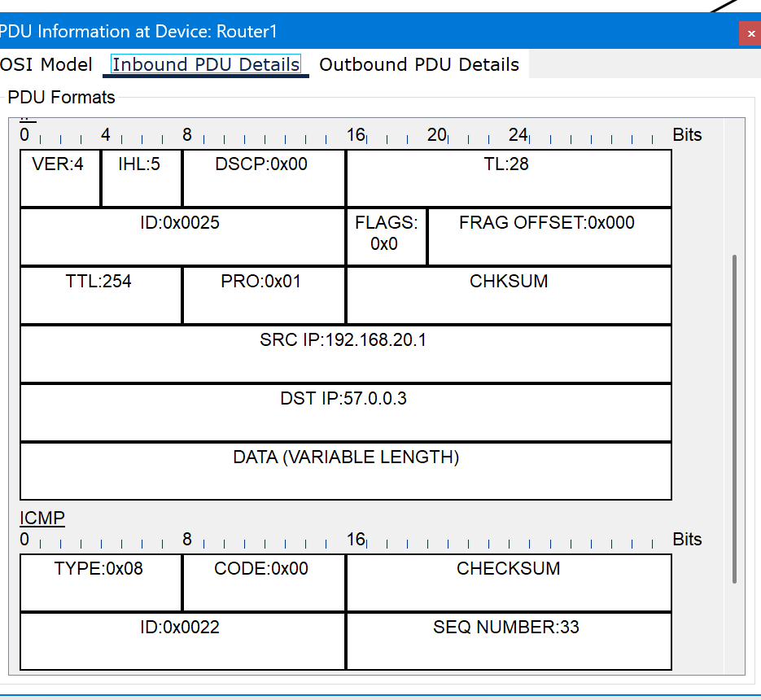
Task: Open the Outbound PDU Details tab
Action: [x=419, y=64]
